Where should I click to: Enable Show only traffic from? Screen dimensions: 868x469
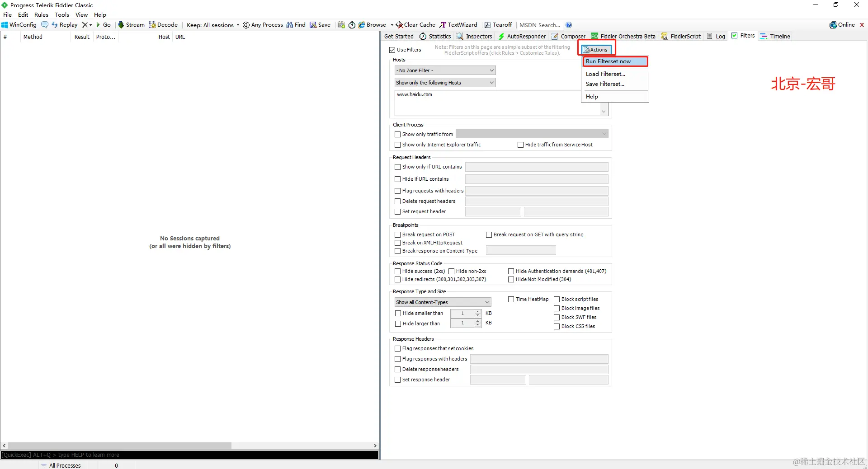398,134
